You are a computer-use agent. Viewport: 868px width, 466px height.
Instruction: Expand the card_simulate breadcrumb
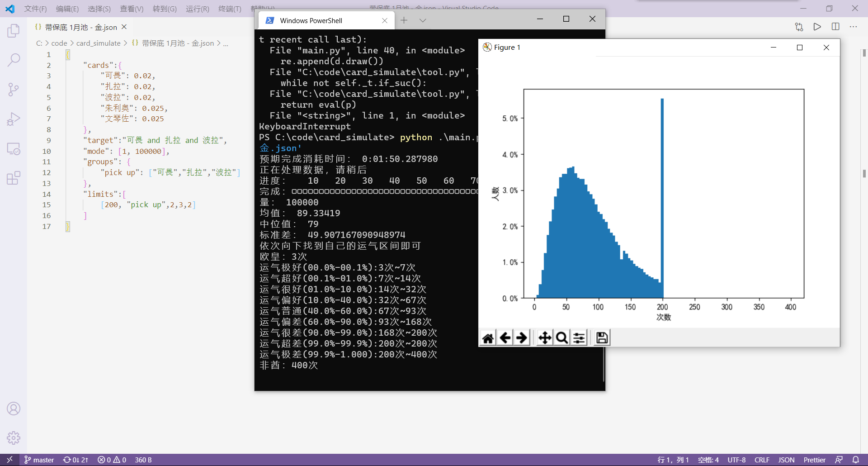[99, 43]
